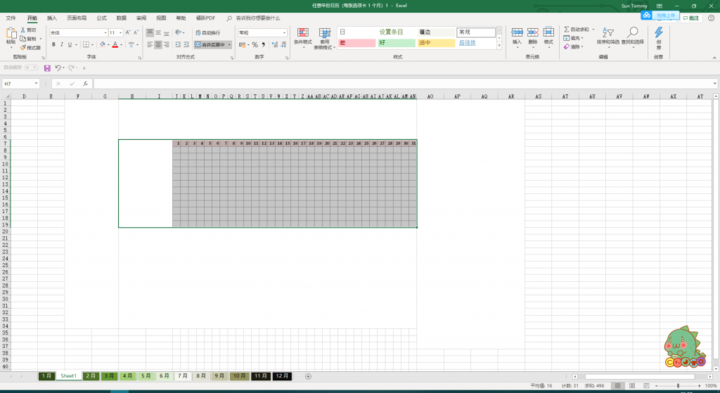The height and width of the screenshot is (393, 720).
Task: Apply bold formatting with the B icon
Action: coord(53,45)
